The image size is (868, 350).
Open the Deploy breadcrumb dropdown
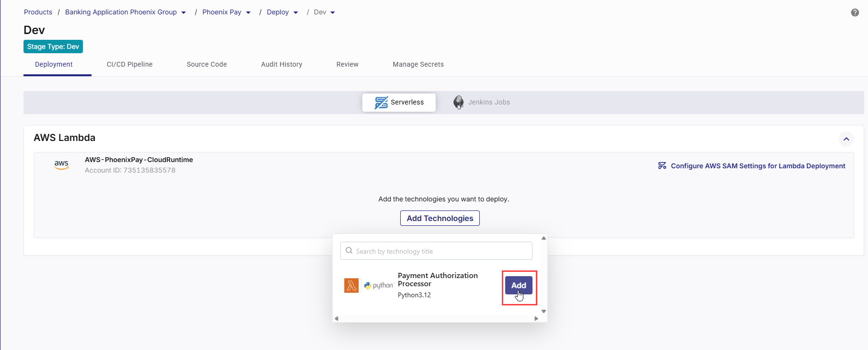click(296, 12)
